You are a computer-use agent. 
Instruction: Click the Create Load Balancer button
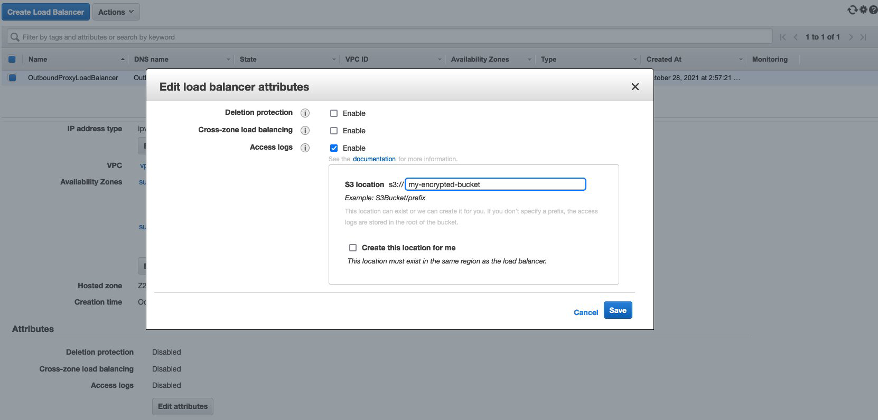tap(45, 12)
